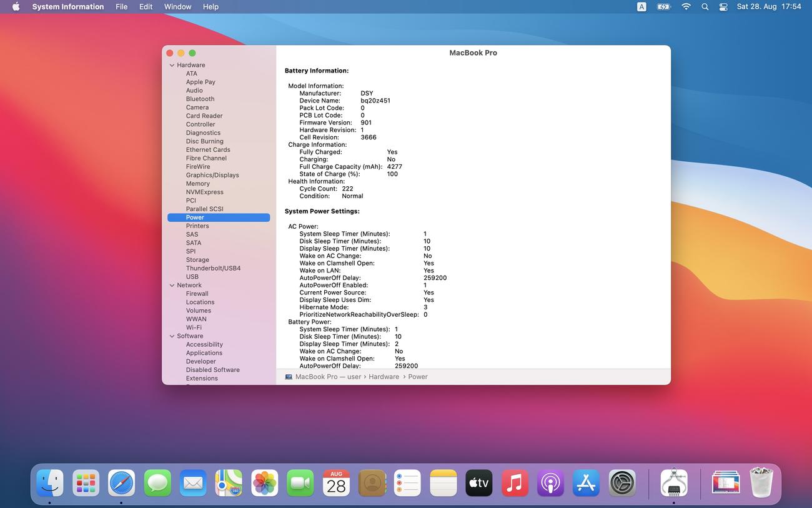Open FaceTime in the Dock
Screen dimensions: 812x508
(x=300, y=483)
